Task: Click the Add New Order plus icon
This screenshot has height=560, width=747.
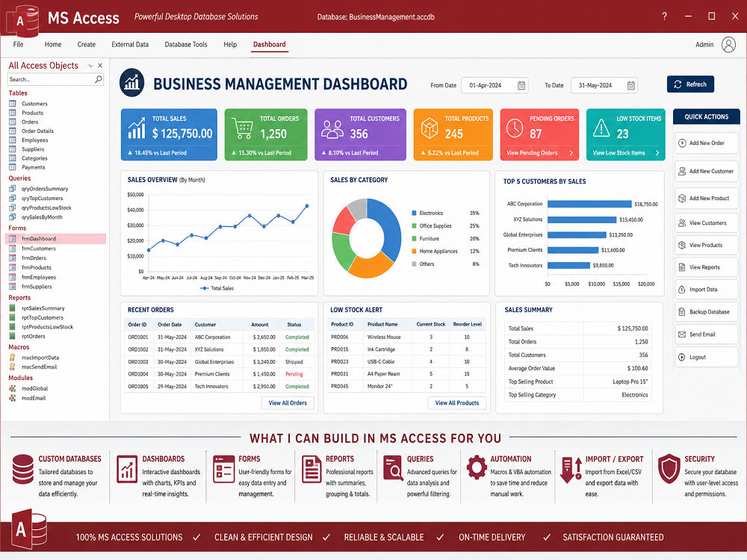Action: point(682,143)
